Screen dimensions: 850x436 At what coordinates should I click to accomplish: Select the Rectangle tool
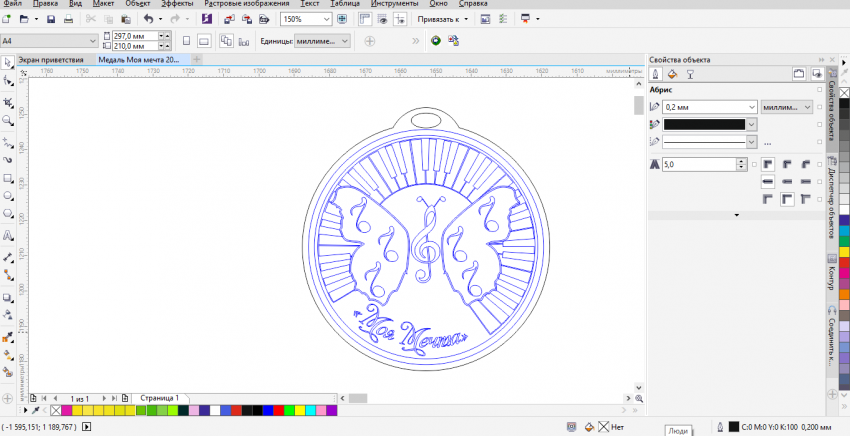pyautogui.click(x=8, y=179)
